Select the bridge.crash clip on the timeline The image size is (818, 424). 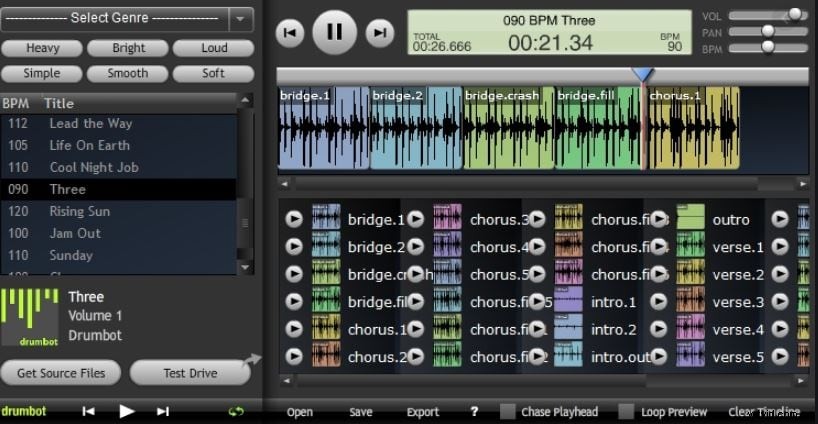pyautogui.click(x=509, y=128)
